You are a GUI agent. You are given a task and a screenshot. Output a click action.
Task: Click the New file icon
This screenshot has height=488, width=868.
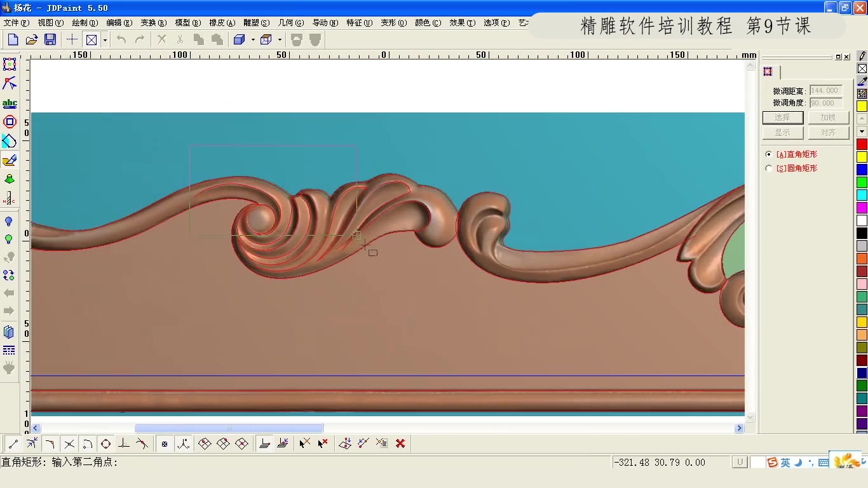click(13, 39)
